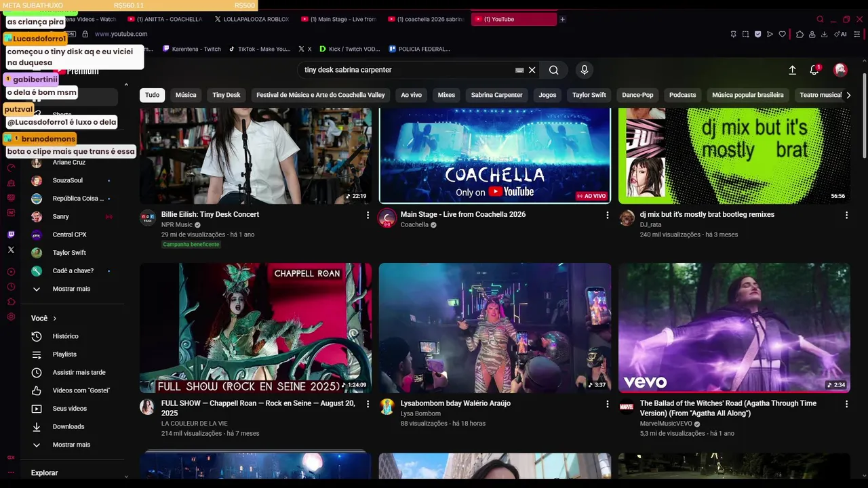The width and height of the screenshot is (868, 488).
Task: Open options for dj mix brat video
Action: tap(846, 215)
